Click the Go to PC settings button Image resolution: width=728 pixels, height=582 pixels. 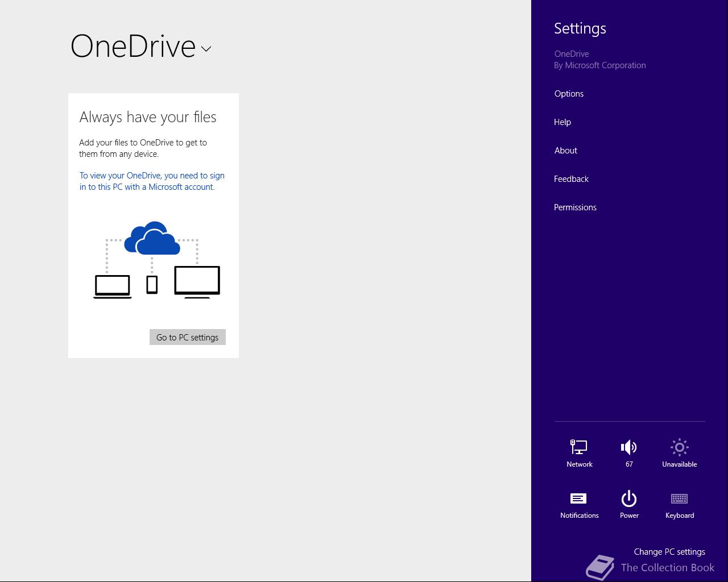pyautogui.click(x=188, y=337)
